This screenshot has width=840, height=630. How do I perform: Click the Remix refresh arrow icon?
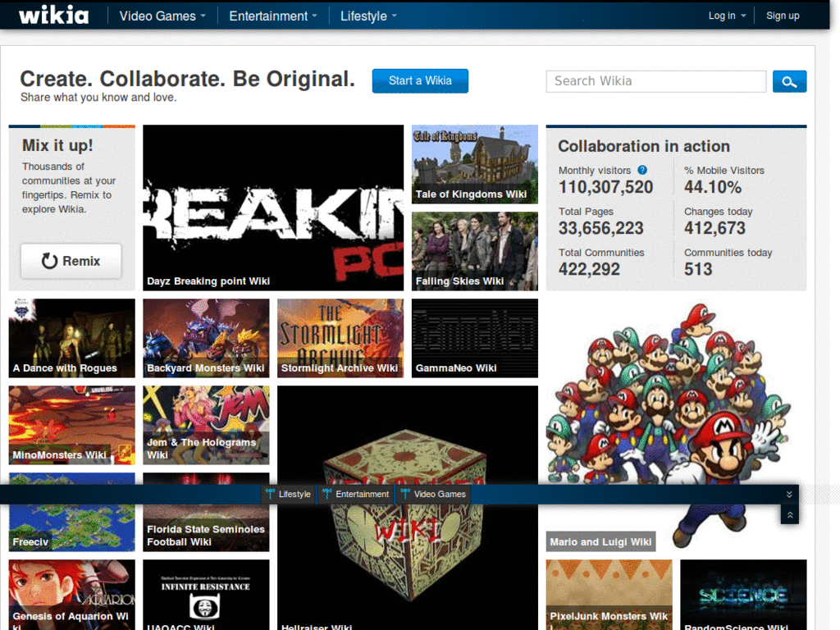[x=49, y=261]
